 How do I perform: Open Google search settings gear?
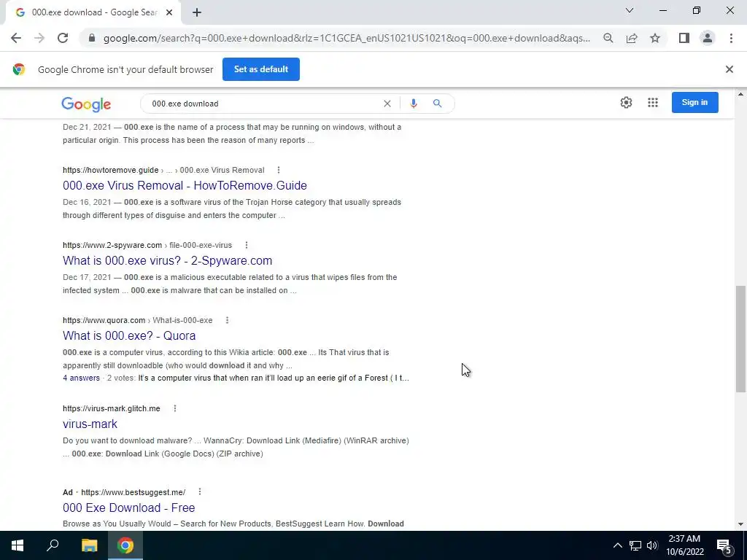coord(626,102)
